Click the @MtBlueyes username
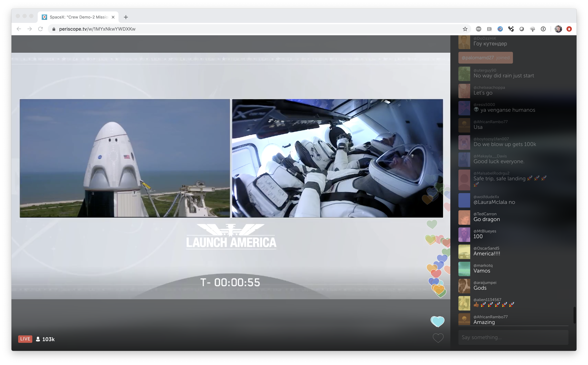The height and width of the screenshot is (365, 588). [485, 231]
